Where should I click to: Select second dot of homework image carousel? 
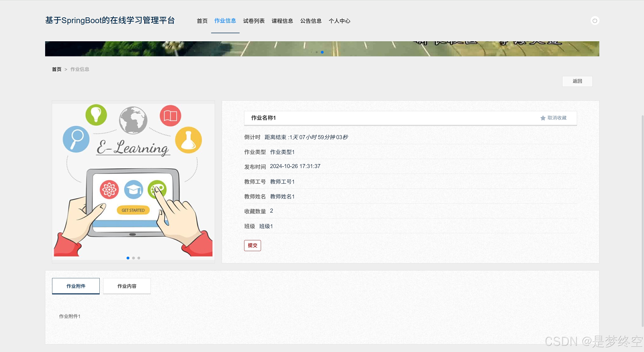133,258
